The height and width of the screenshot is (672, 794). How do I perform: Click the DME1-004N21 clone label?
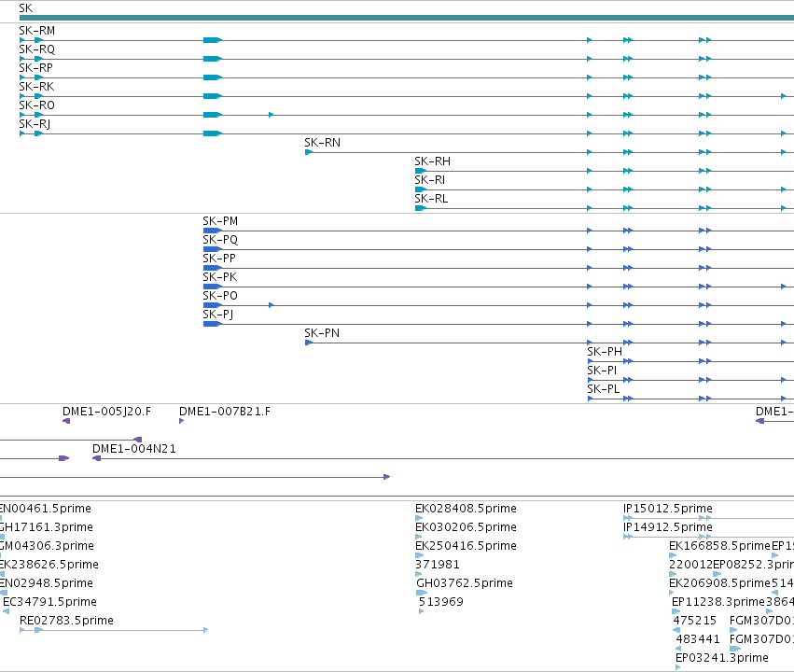134,449
